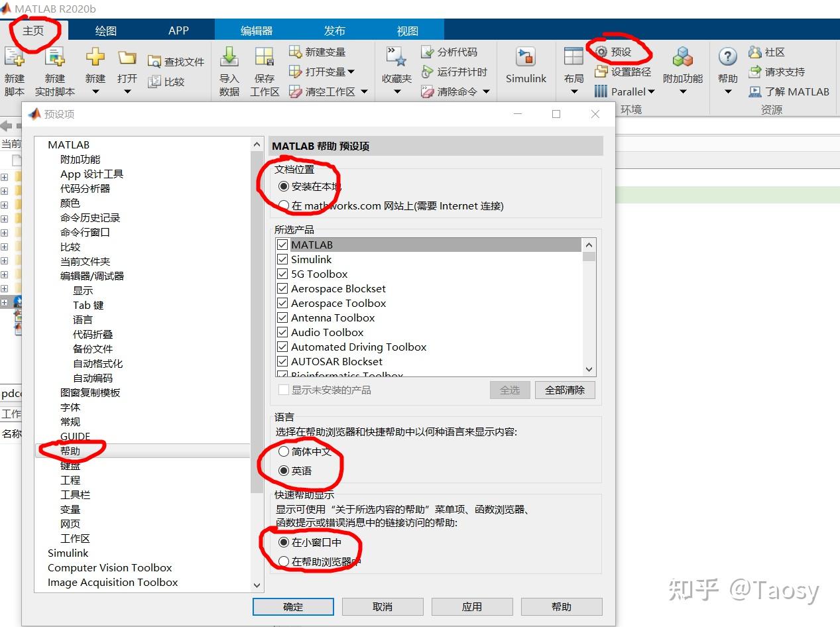
Task: Expand the 打开 dropdown arrow
Action: [x=127, y=92]
